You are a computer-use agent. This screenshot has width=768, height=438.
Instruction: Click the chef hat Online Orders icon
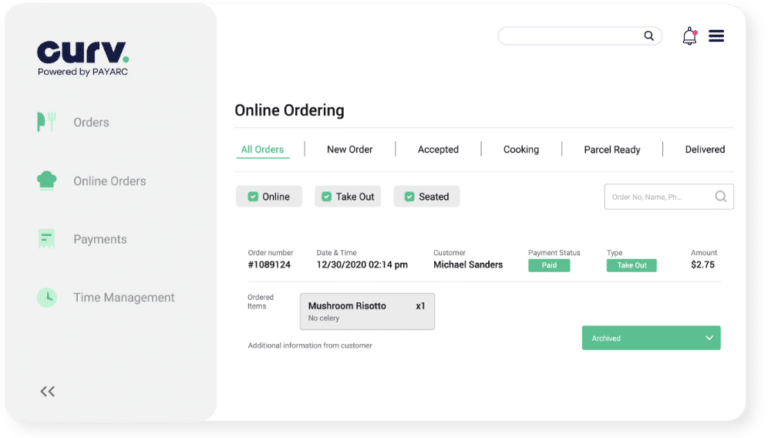pyautogui.click(x=46, y=181)
